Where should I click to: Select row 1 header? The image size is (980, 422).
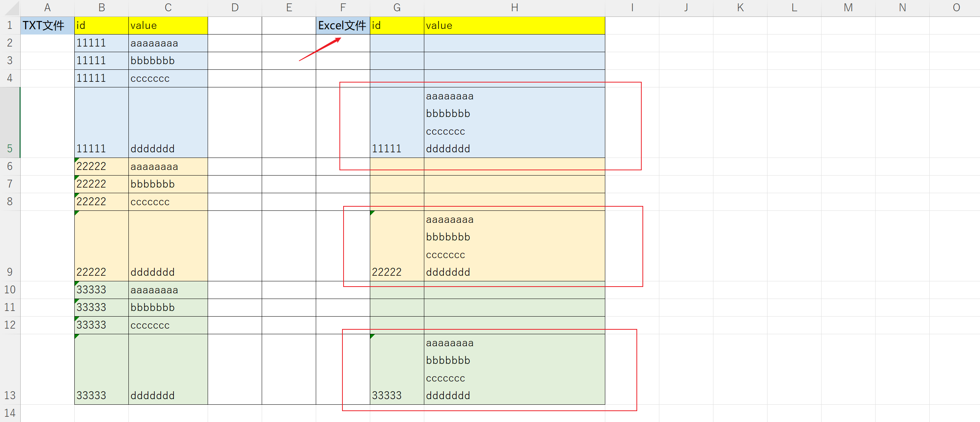click(10, 26)
